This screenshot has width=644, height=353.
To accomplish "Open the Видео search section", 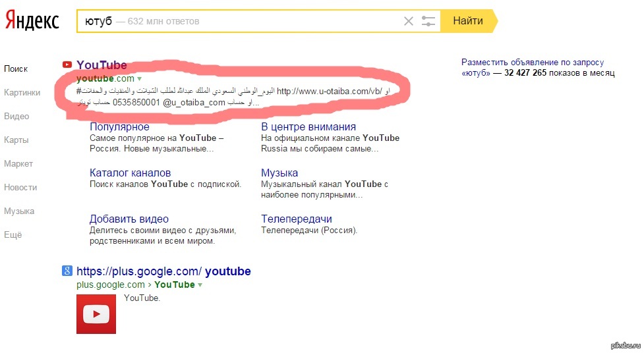I will (x=16, y=116).
